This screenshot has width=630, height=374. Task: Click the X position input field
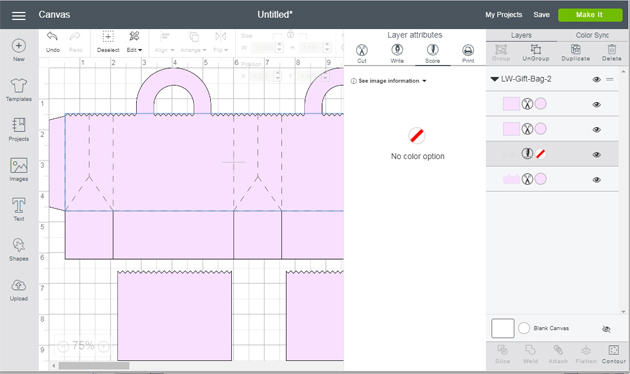click(261, 76)
